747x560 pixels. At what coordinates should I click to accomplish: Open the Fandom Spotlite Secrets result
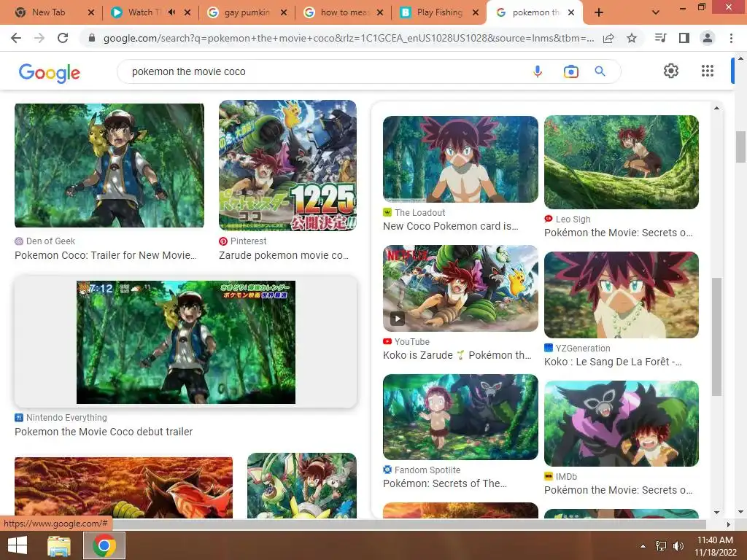pyautogui.click(x=444, y=483)
